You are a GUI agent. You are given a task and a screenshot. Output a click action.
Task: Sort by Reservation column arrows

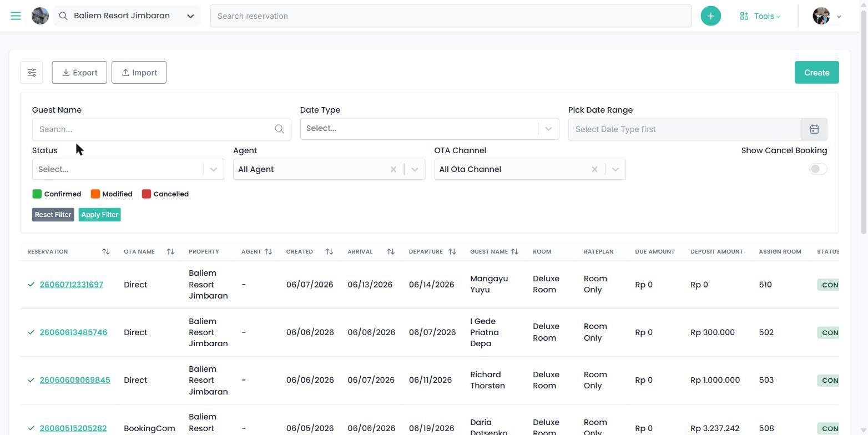[x=106, y=252]
